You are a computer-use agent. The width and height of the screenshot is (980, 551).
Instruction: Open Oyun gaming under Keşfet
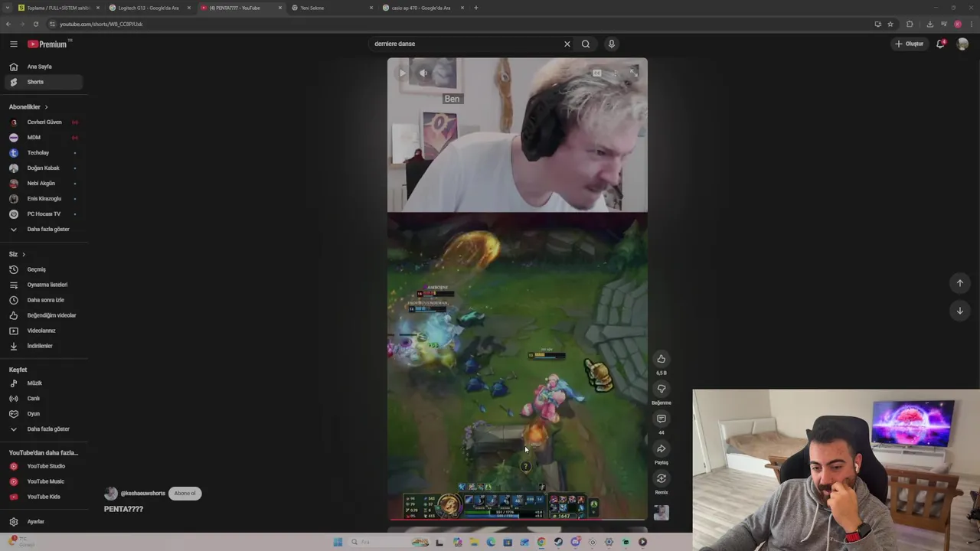44,413
